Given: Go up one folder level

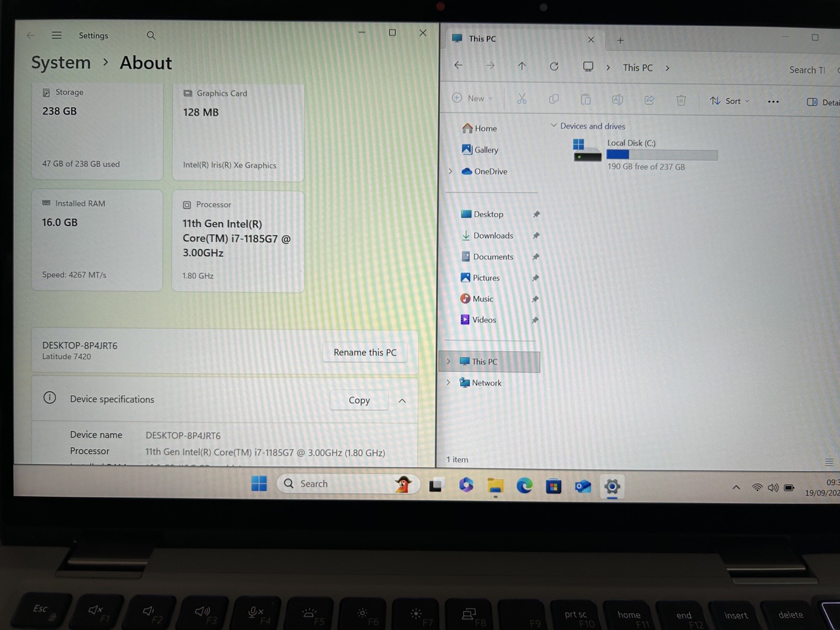Looking at the screenshot, I should tap(522, 66).
